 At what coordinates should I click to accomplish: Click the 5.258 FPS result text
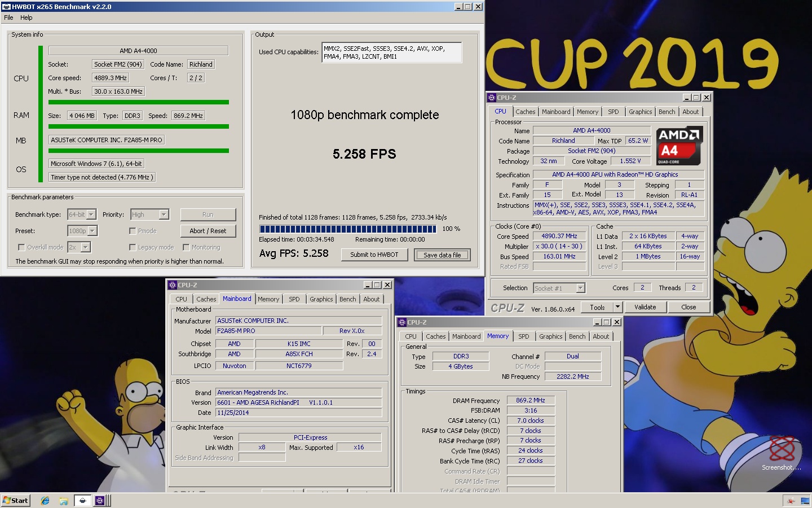coord(364,154)
